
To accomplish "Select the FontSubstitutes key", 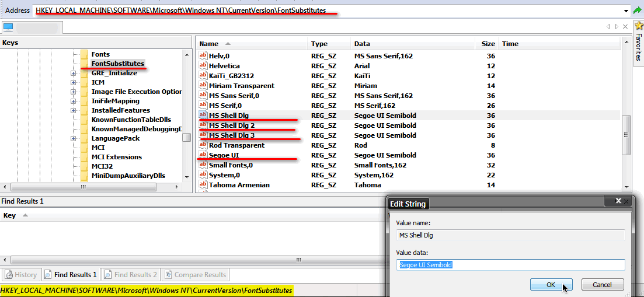I will coord(118,64).
